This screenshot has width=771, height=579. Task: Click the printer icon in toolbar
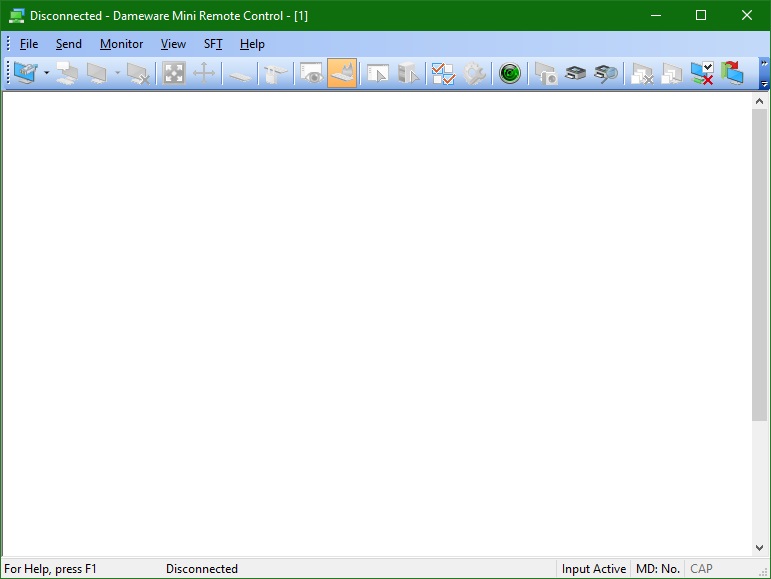(576, 73)
